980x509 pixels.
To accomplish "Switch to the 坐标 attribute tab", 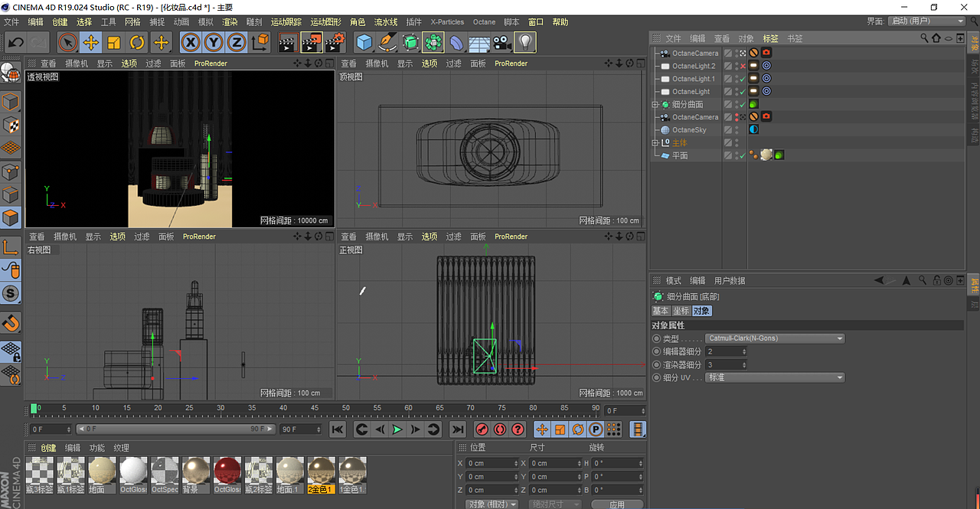I will (681, 311).
